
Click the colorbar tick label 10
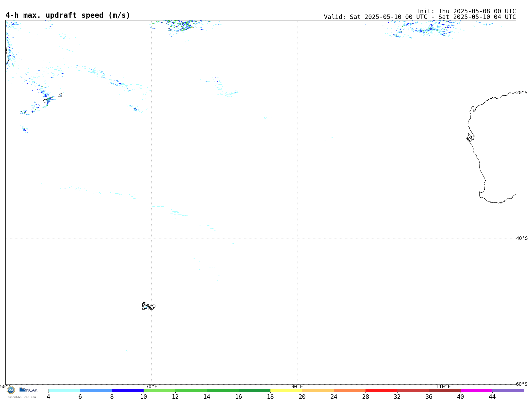coord(144,397)
